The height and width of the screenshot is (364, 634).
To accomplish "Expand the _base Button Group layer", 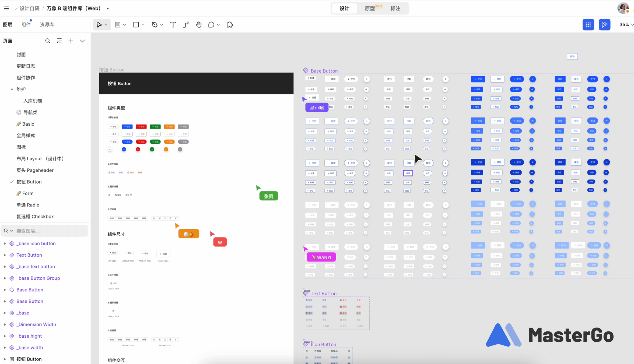I will pyautogui.click(x=5, y=278).
